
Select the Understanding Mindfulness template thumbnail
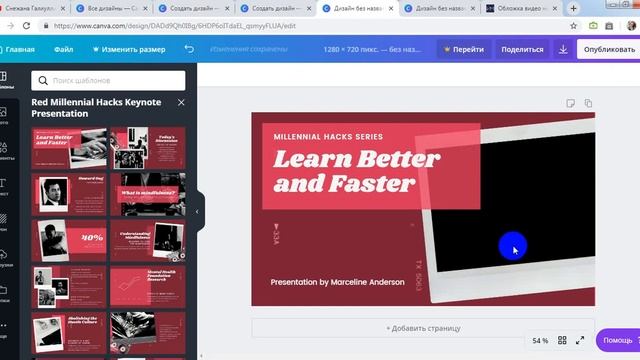tap(148, 240)
